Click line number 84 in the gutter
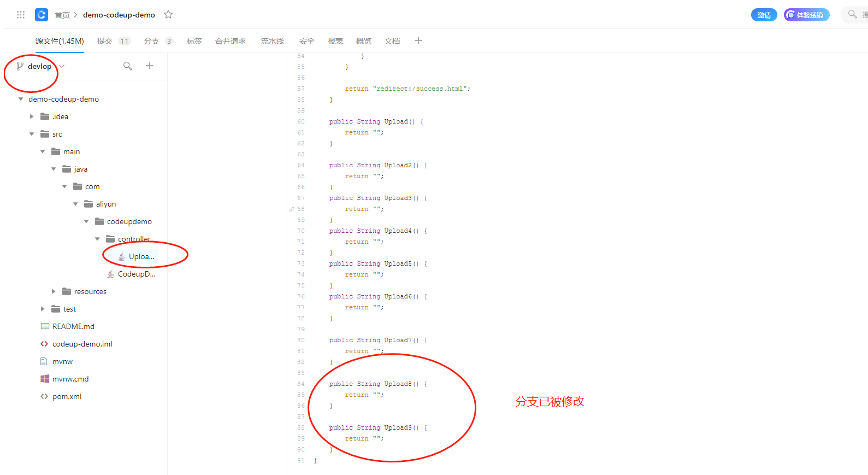The image size is (868, 475). [x=301, y=384]
